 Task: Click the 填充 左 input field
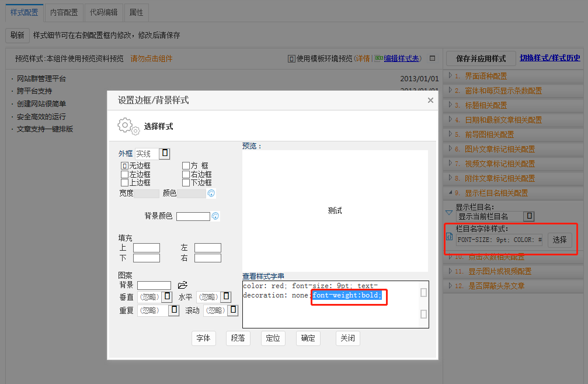208,248
